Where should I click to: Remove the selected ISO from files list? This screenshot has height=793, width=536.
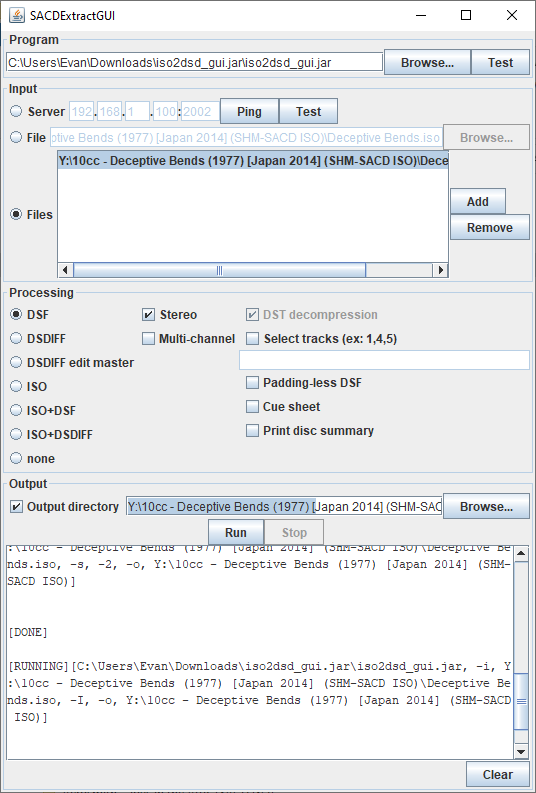(489, 228)
